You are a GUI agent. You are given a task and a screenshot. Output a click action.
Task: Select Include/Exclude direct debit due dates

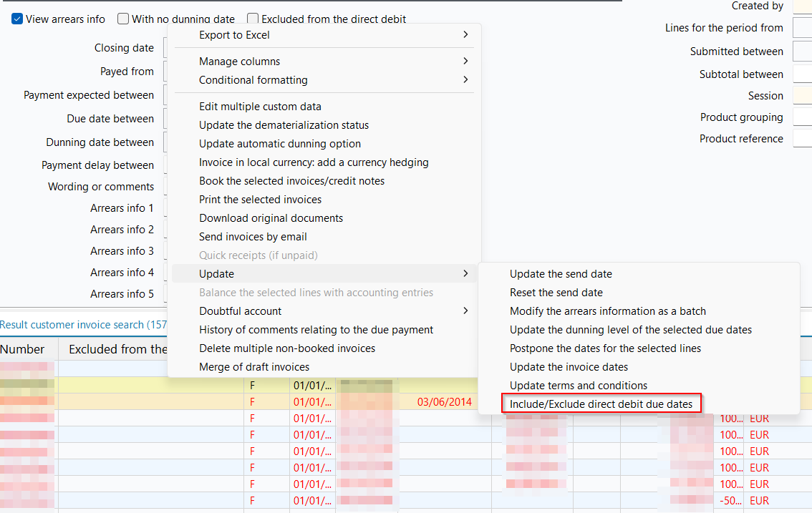tap(601, 404)
